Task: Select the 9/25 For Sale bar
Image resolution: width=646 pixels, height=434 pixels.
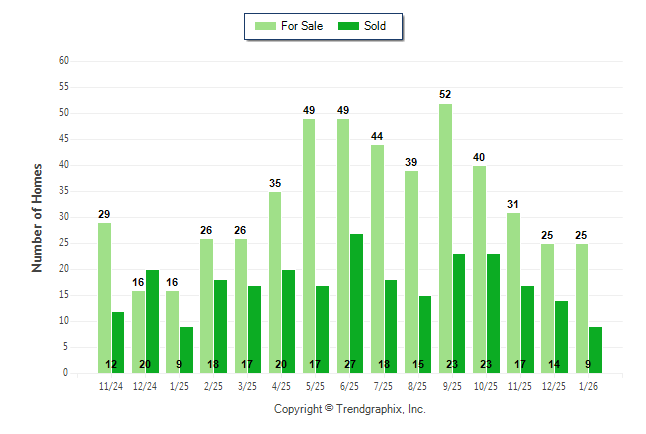Action: pos(445,238)
